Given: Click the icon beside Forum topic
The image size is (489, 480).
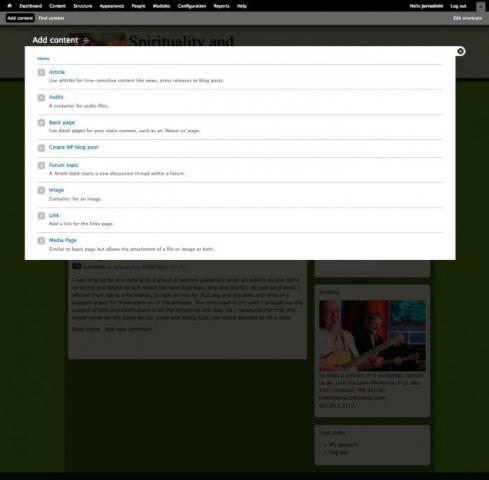Looking at the screenshot, I should pyautogui.click(x=41, y=165).
